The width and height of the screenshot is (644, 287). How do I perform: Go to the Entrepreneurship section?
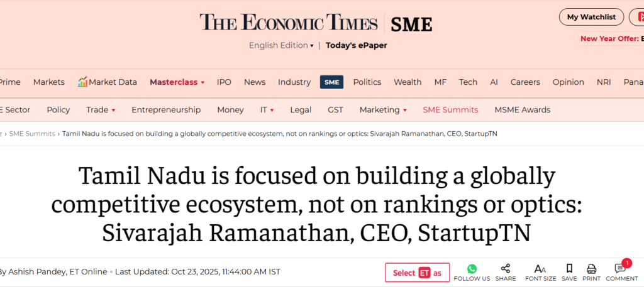[x=166, y=109]
